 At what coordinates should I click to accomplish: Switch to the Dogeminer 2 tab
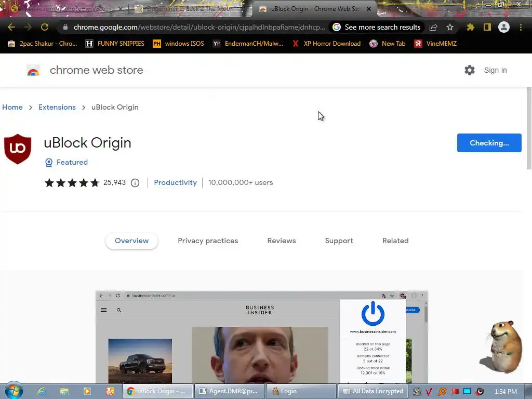(x=190, y=9)
